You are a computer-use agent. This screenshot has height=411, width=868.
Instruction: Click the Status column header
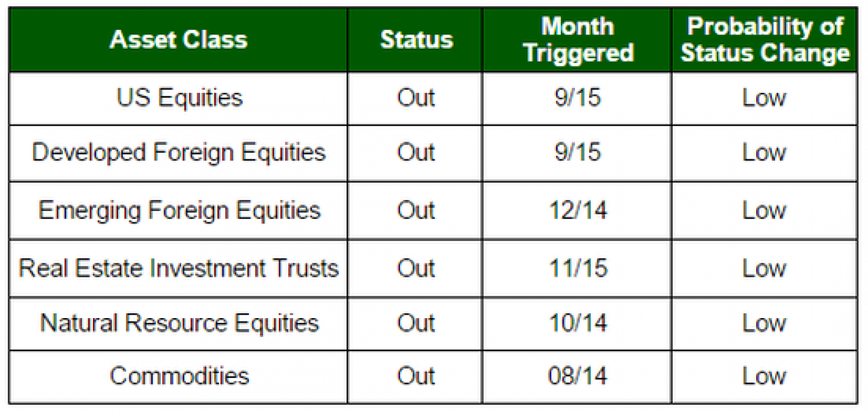(415, 40)
